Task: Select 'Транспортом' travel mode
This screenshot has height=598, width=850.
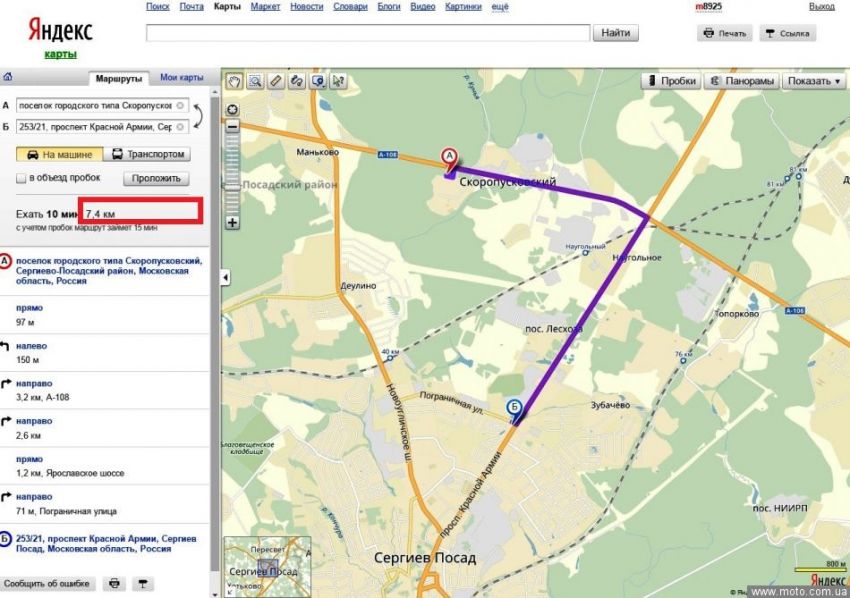Action: click(x=147, y=155)
